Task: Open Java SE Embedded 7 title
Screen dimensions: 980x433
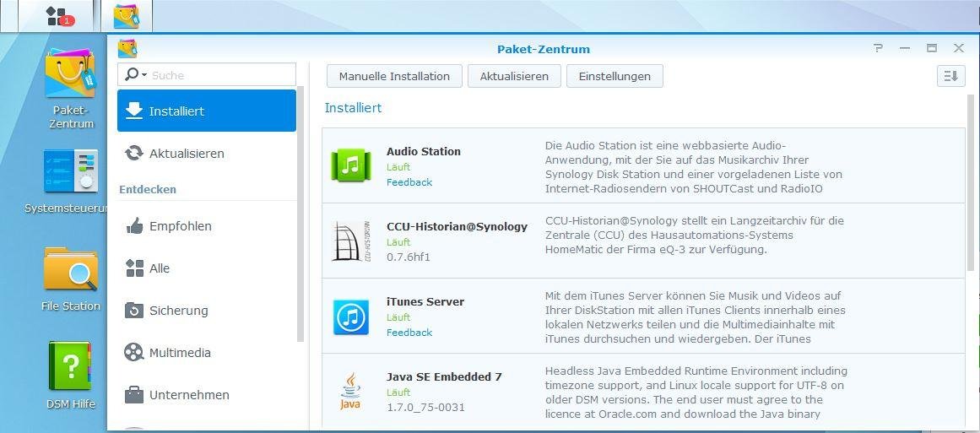Action: click(x=444, y=376)
